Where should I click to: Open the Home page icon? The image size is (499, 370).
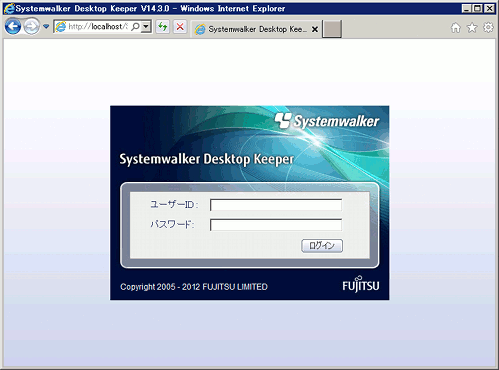(456, 28)
